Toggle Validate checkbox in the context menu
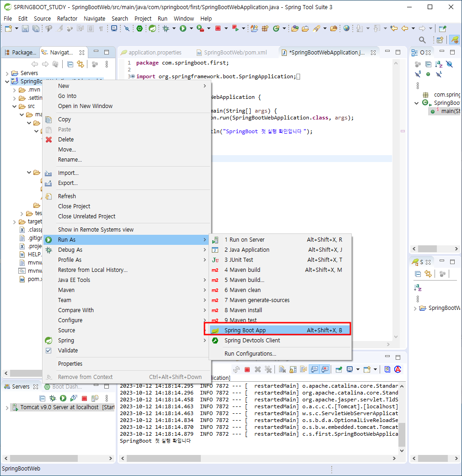This screenshot has width=462, height=476. pyautogui.click(x=48, y=350)
